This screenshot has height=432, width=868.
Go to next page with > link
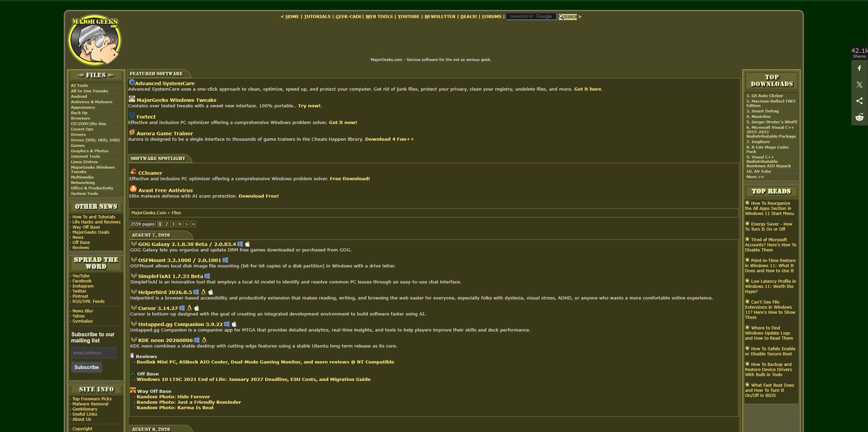[x=186, y=224]
